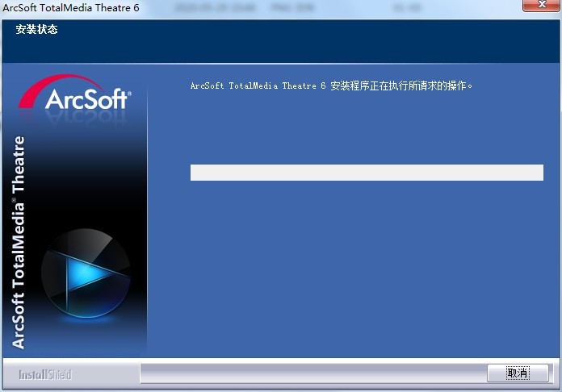Click the InstallShield logo text
562x392 pixels.
pyautogui.click(x=45, y=375)
